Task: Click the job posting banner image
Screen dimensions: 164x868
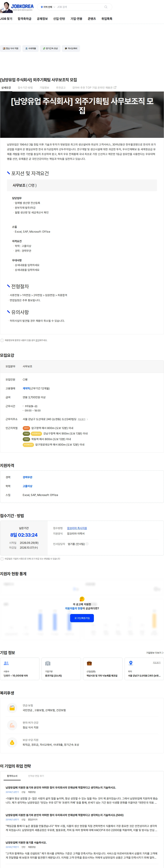Action: 82,115
